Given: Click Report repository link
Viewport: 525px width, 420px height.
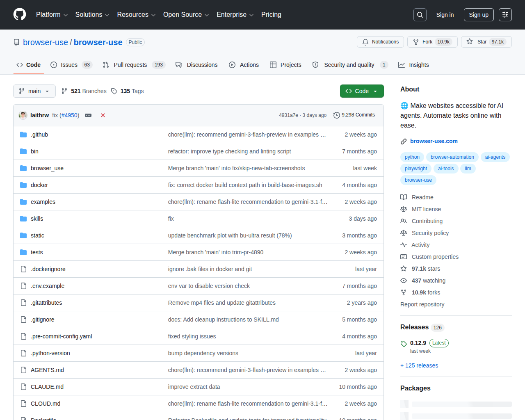Looking at the screenshot, I should click(x=422, y=304).
